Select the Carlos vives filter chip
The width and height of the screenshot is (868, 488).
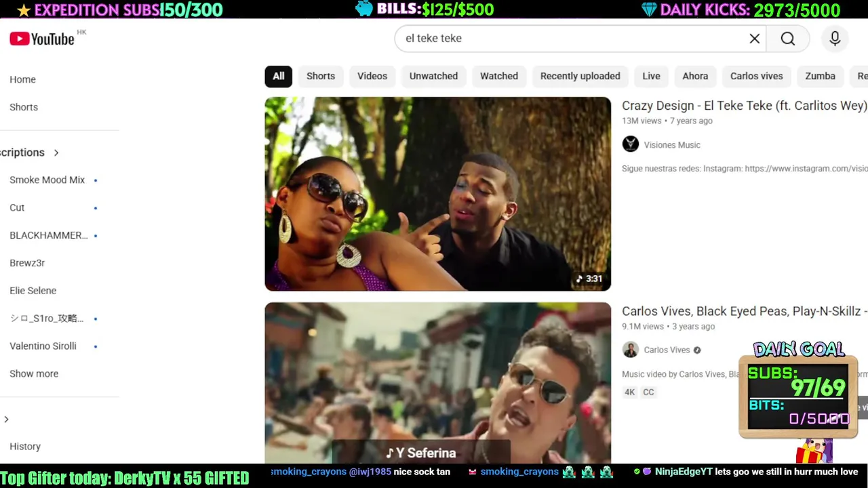point(756,76)
